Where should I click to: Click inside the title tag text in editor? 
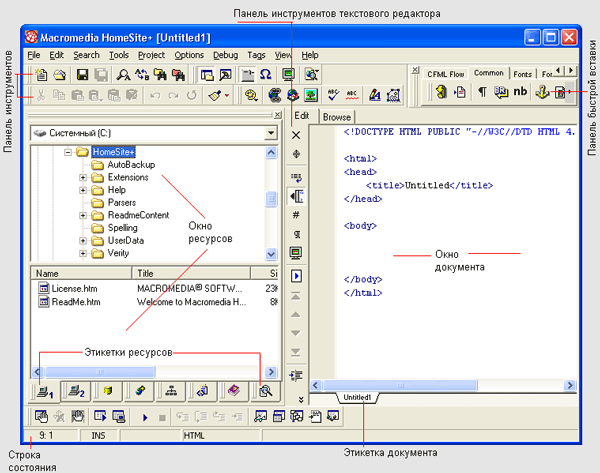tap(427, 185)
